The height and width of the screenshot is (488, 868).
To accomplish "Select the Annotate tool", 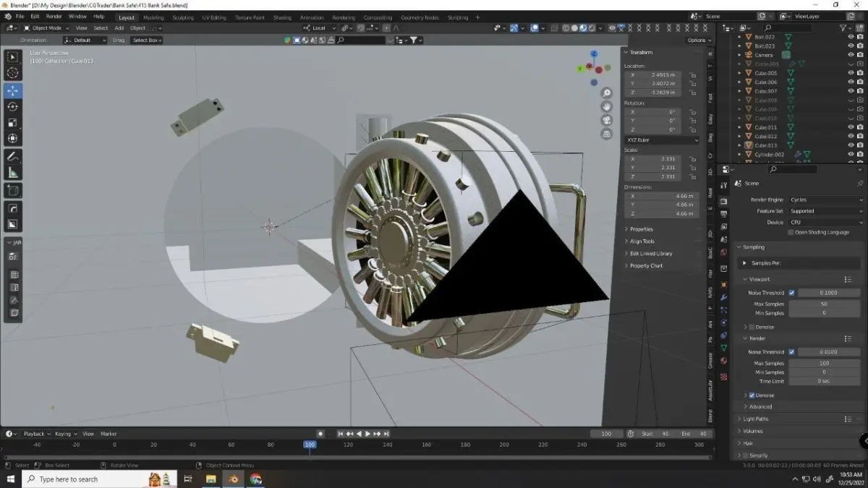I will point(13,157).
